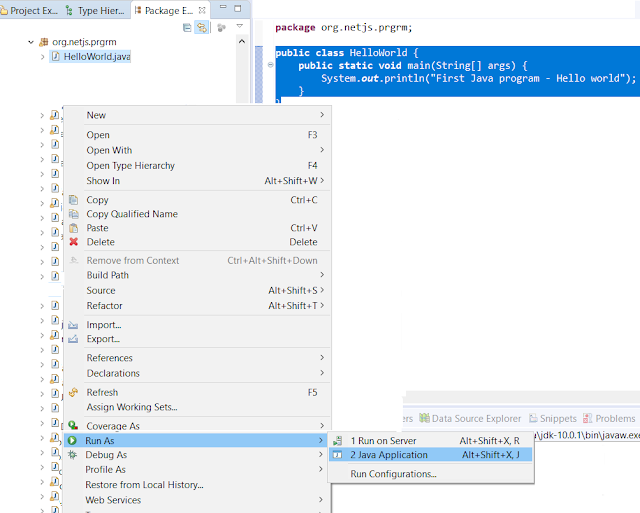This screenshot has width=640, height=513.
Task: Minimize the Package Explorer view
Action: [223, 8]
